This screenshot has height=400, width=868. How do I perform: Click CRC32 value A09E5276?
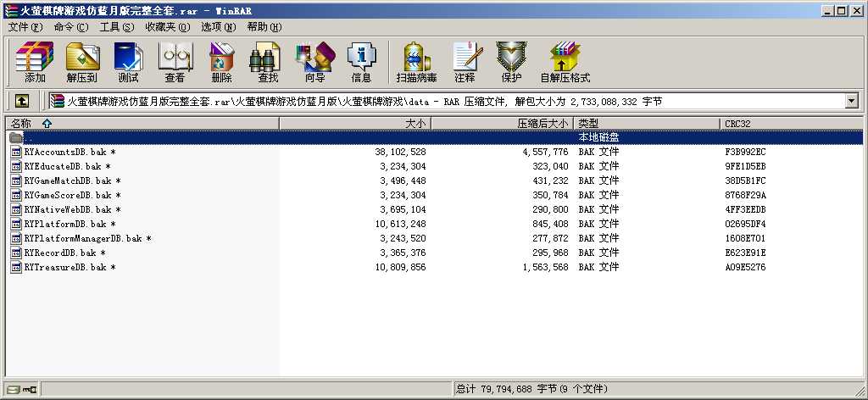click(745, 267)
